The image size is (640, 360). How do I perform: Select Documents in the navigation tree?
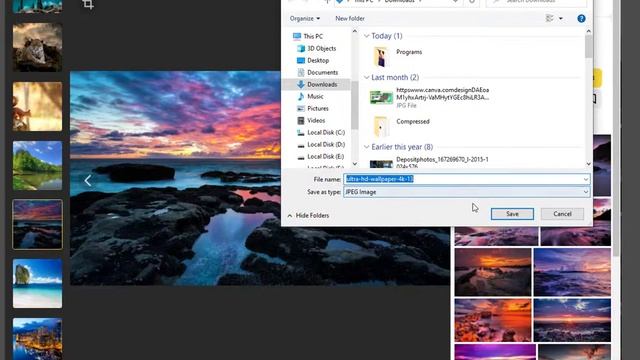[x=322, y=72]
